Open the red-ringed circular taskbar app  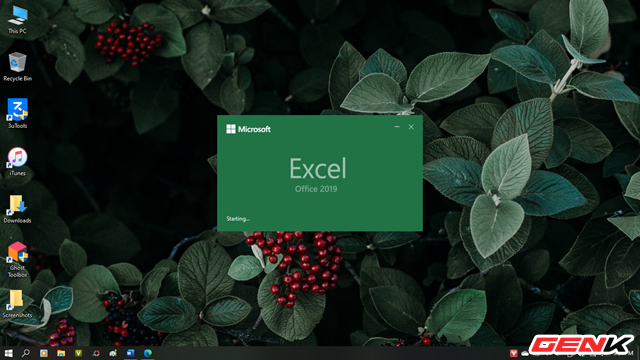point(96,353)
